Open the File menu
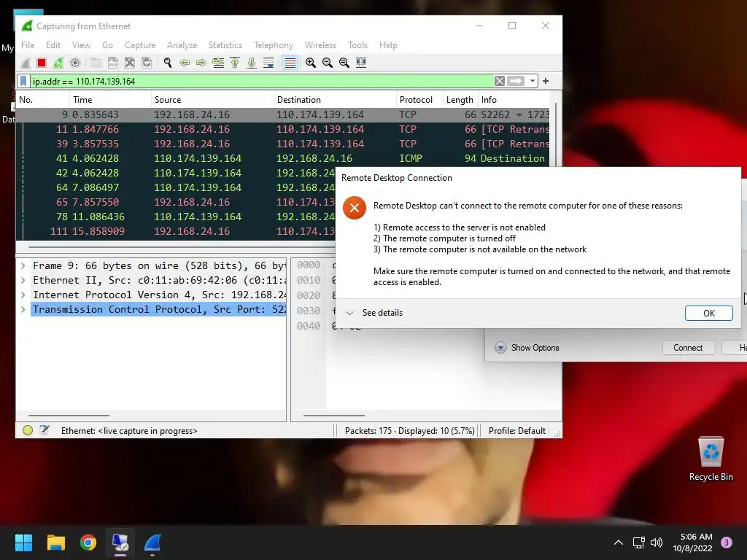Image resolution: width=747 pixels, height=560 pixels. click(x=28, y=44)
